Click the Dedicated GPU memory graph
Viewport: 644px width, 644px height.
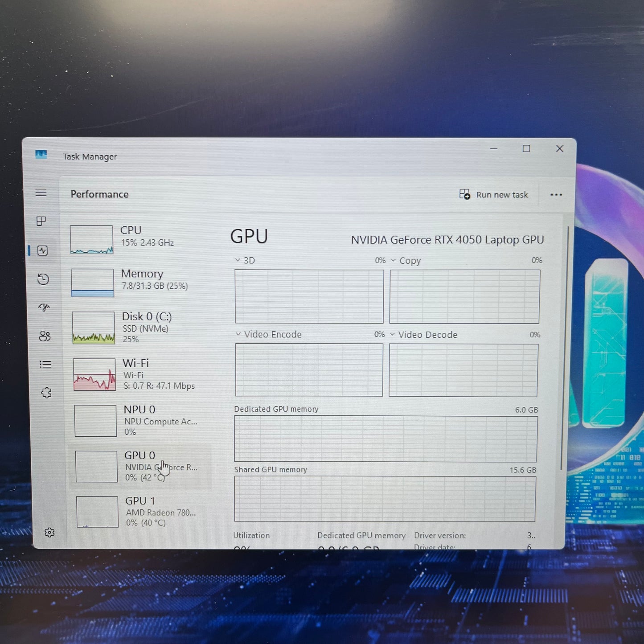(386, 439)
